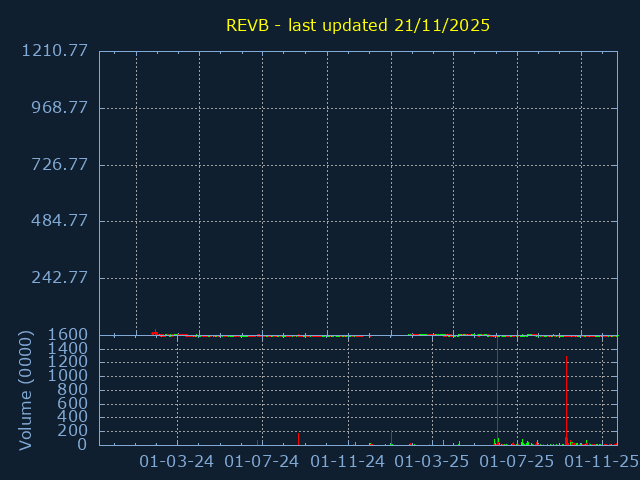Select the 968.77 price axis label

(59, 108)
